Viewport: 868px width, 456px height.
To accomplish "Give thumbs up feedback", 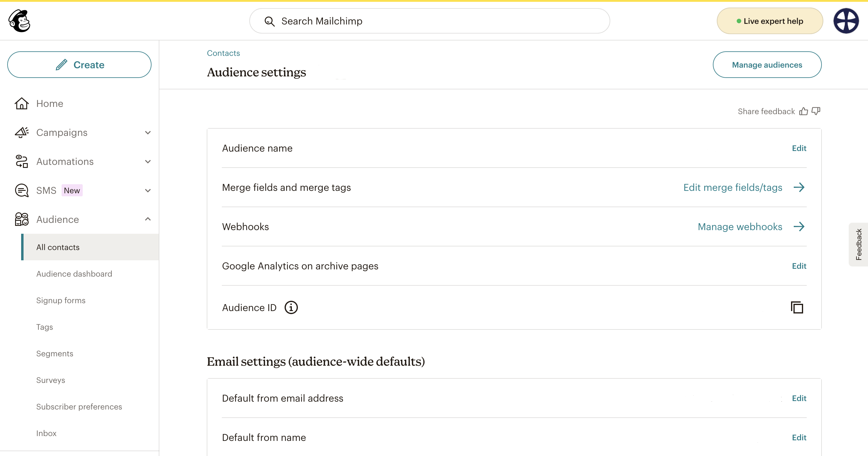I will point(804,111).
